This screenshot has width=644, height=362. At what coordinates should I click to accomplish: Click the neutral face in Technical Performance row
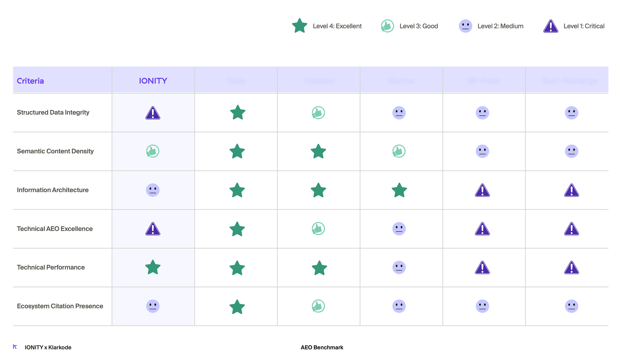tap(399, 267)
